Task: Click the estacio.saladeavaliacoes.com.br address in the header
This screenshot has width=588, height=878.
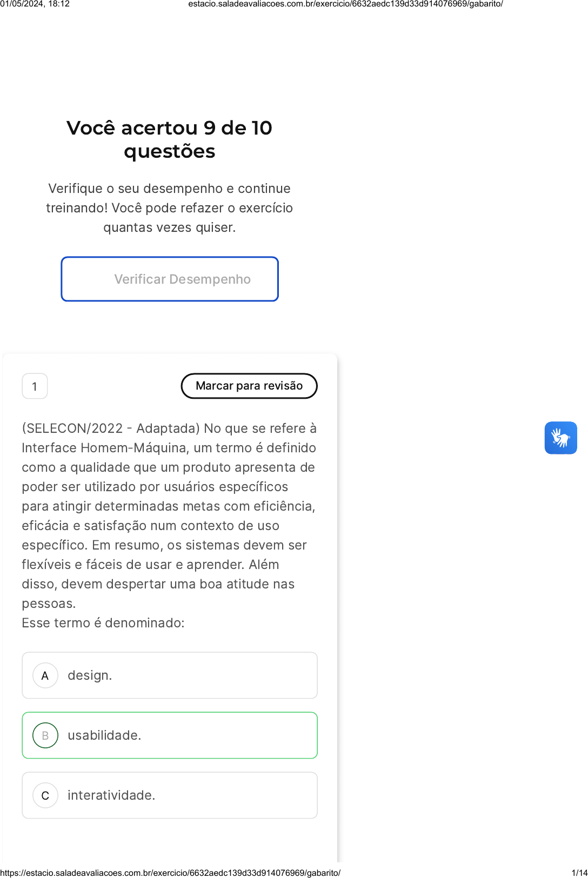Action: pos(345,4)
